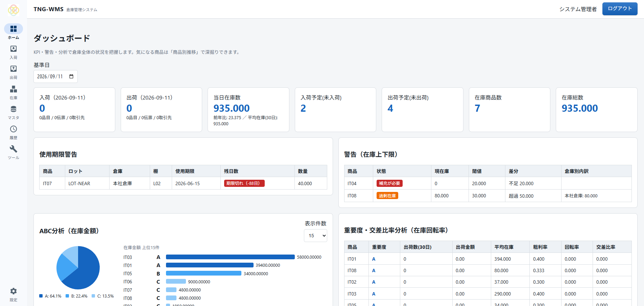Click the TNG-WMS logo icon
Screen dimensions: 644x306
(14, 10)
